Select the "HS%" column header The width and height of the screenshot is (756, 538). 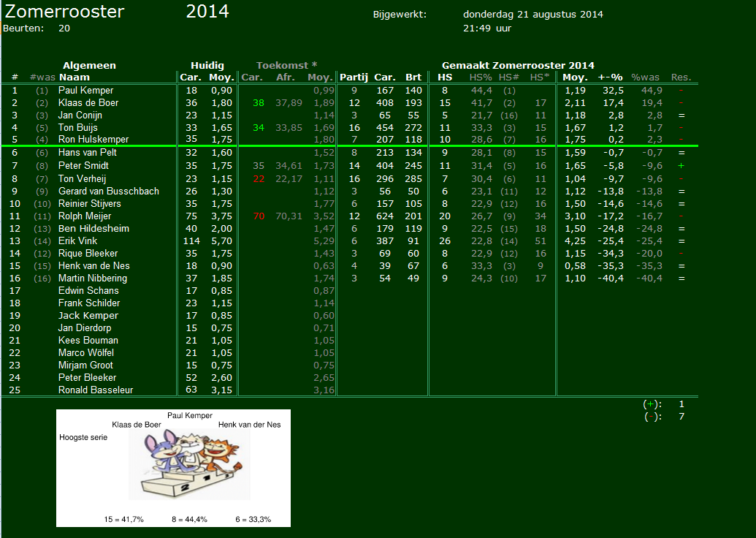point(481,77)
